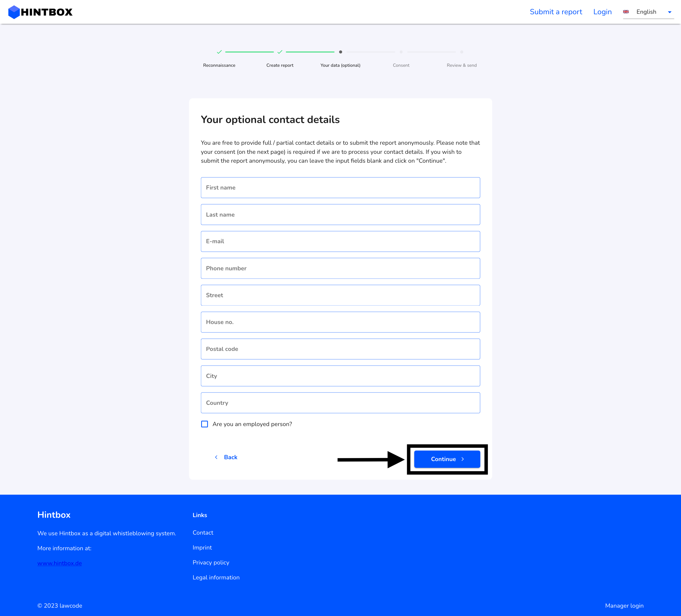Click the Postal code field

click(x=340, y=349)
